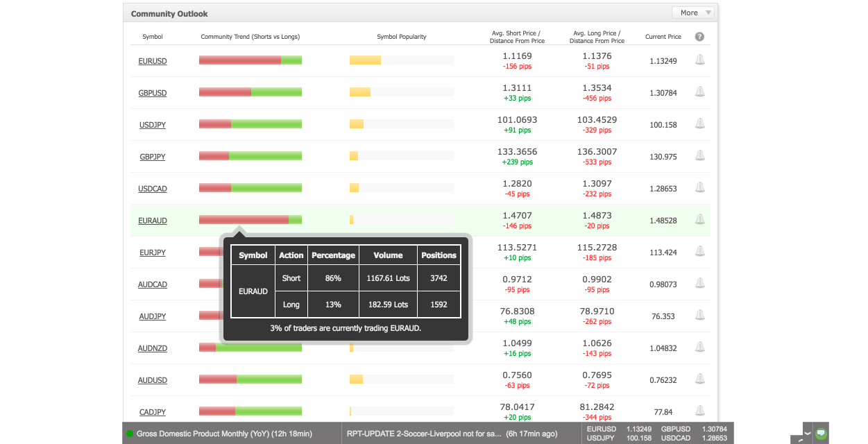Set alert bell for USDJPY row
Screen dimensions: 868x444
[699, 124]
